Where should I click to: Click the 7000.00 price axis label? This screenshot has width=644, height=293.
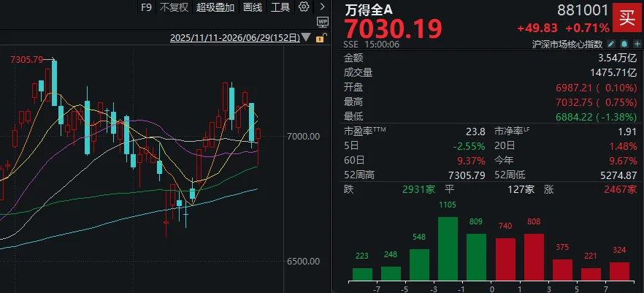click(x=304, y=136)
